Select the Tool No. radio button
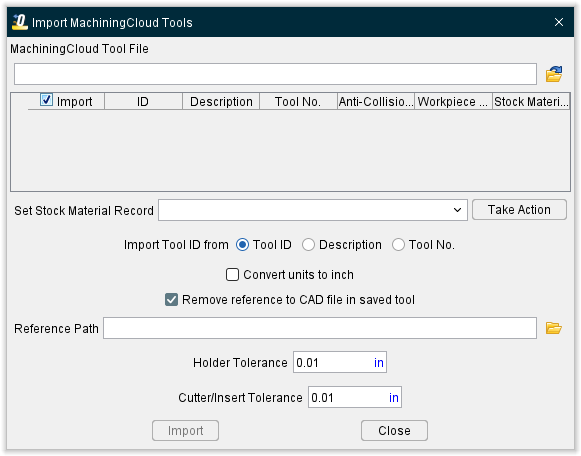The height and width of the screenshot is (456, 581). pos(398,245)
